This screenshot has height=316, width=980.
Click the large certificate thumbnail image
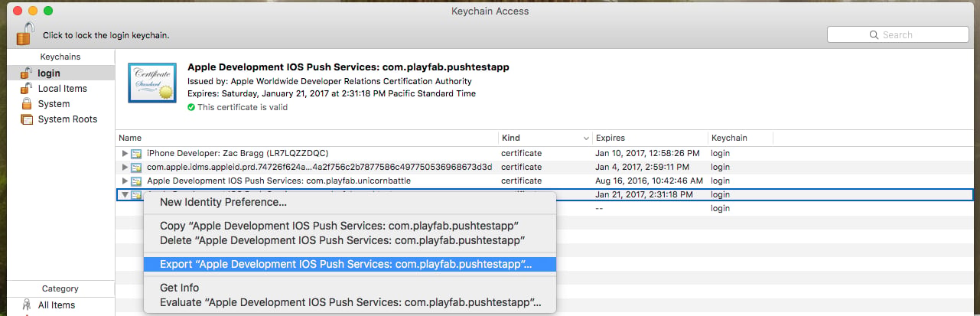pyautogui.click(x=152, y=84)
